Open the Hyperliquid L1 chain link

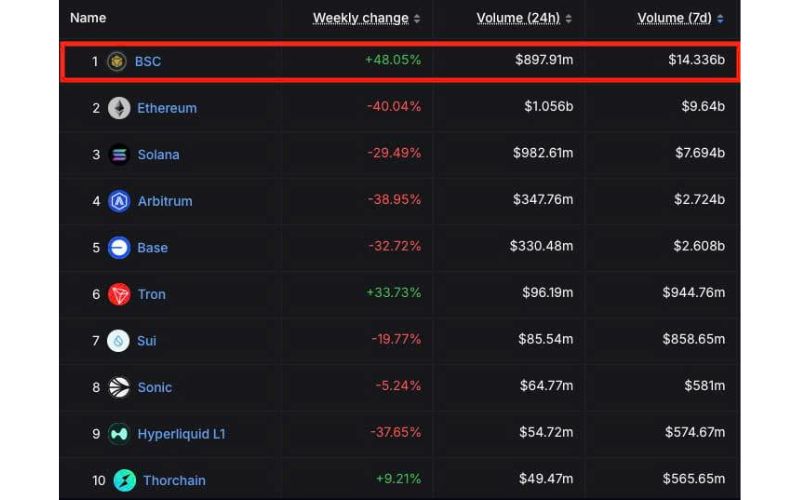pyautogui.click(x=183, y=434)
